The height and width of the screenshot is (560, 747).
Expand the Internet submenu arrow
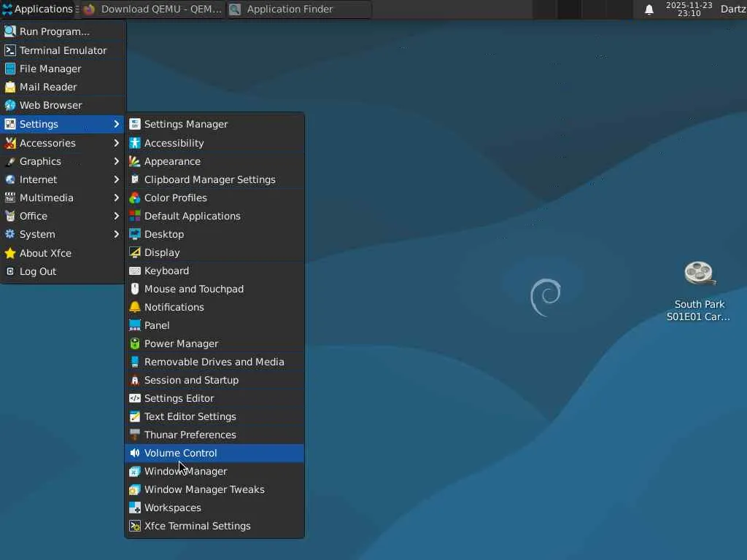click(116, 179)
